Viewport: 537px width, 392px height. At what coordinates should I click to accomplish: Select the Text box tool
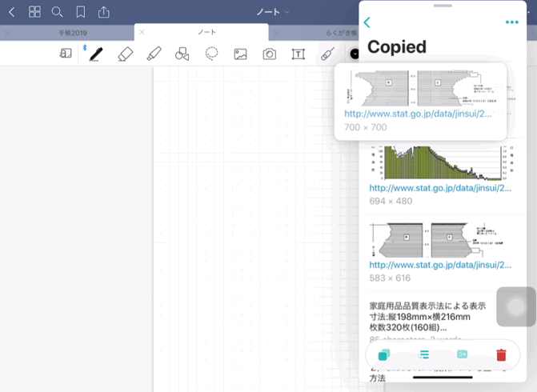tap(299, 54)
